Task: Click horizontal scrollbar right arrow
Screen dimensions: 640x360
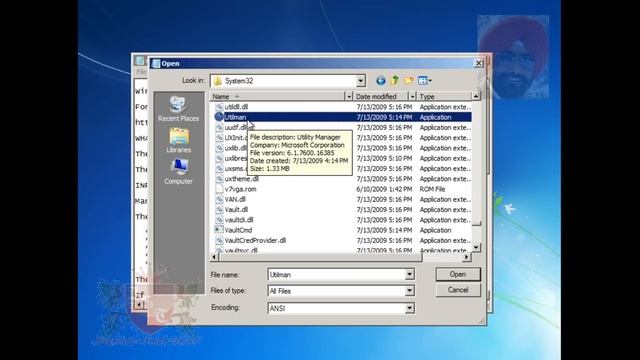Action: point(467,257)
